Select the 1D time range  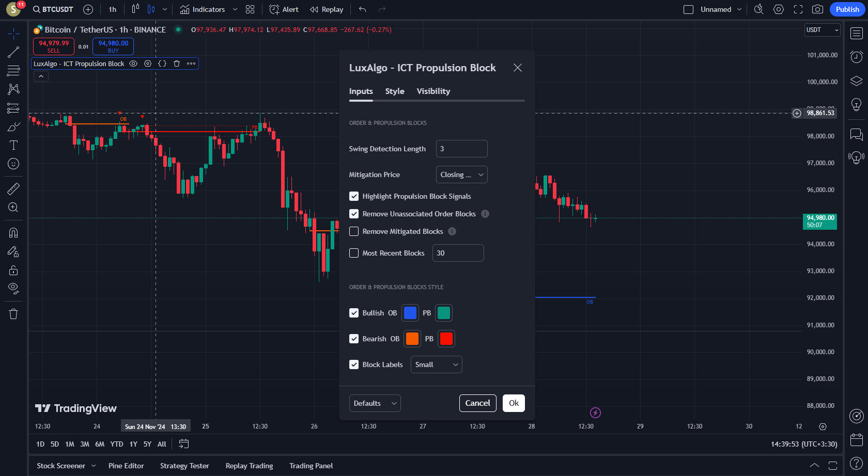coord(40,444)
